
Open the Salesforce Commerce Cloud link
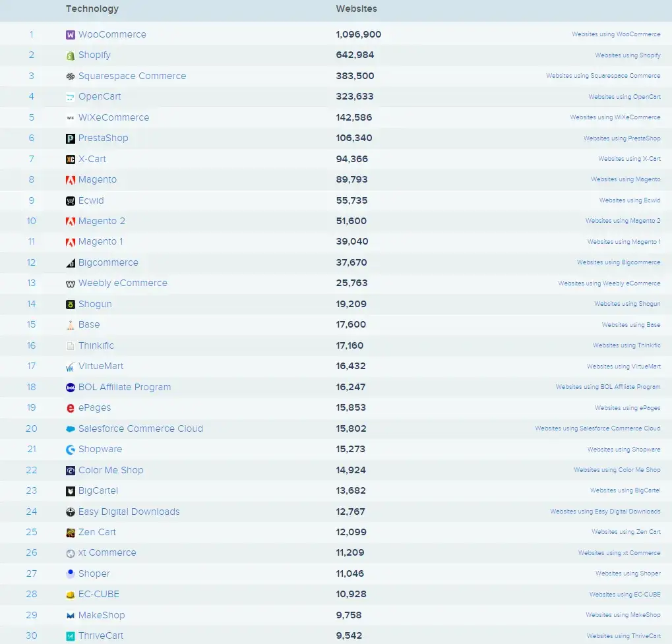coord(140,428)
